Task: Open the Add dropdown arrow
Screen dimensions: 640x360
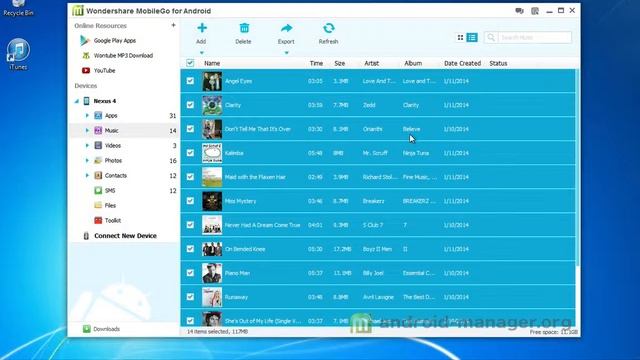Action: pos(202,53)
